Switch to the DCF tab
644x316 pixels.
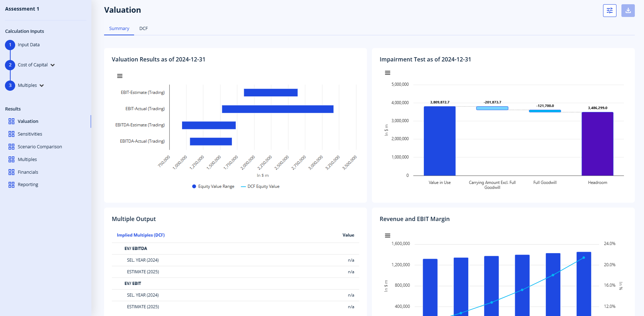144,29
